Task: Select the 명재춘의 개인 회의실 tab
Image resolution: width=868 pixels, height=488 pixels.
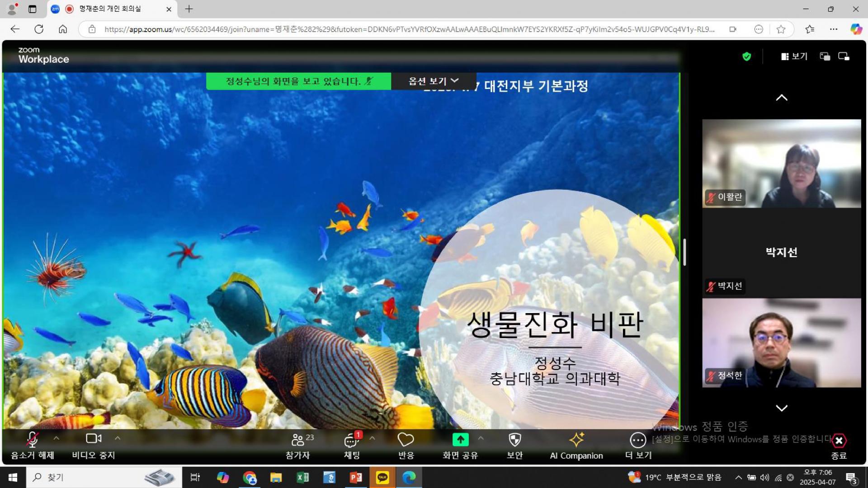Action: (111, 9)
